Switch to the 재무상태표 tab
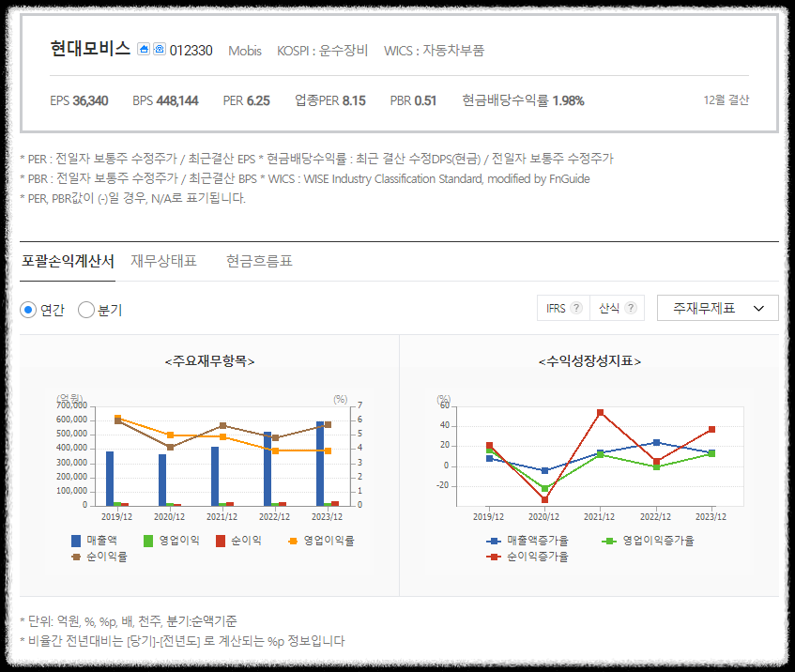Screen dimensions: 795x672 163,261
